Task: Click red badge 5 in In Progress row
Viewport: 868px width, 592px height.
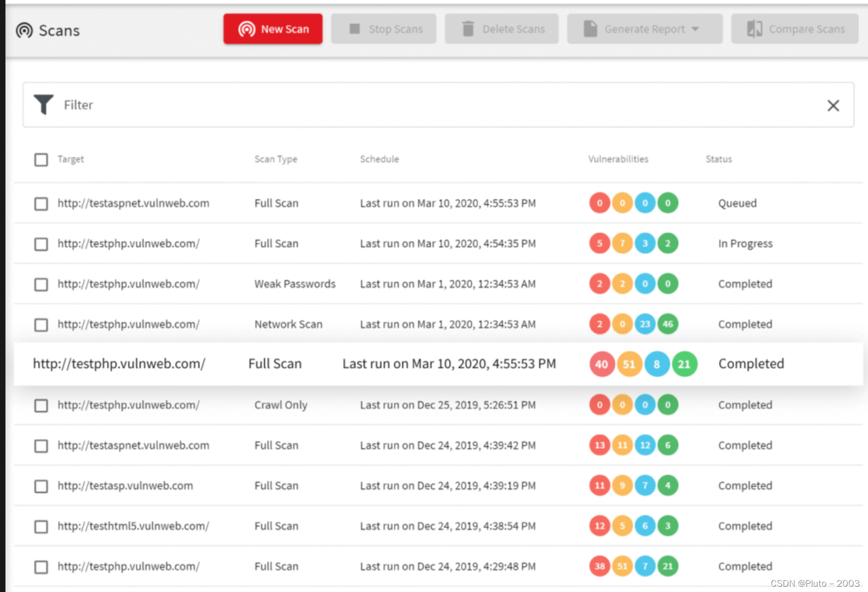Action: (x=599, y=244)
